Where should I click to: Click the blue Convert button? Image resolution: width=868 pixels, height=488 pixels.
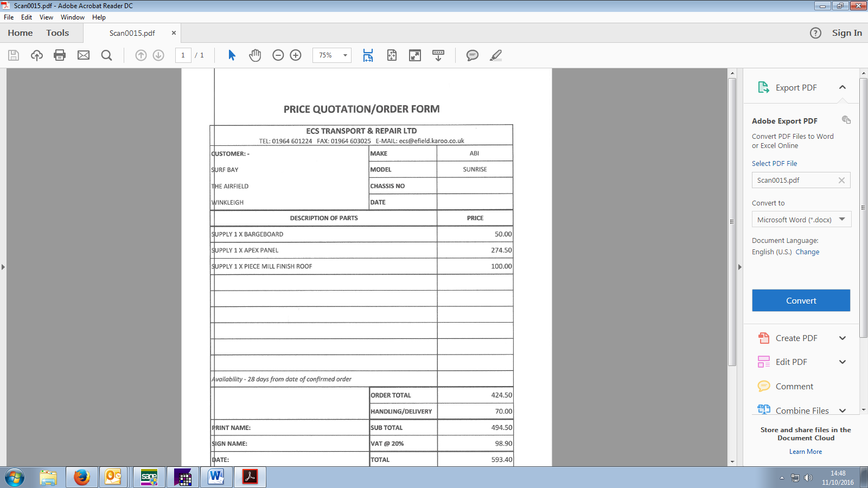point(801,300)
